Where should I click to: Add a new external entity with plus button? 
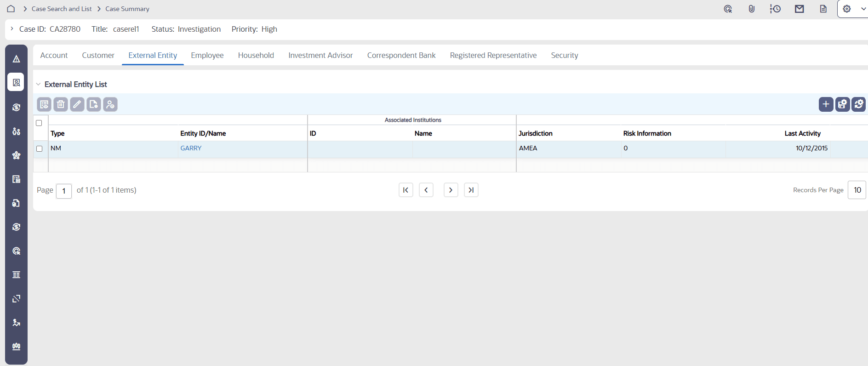826,104
